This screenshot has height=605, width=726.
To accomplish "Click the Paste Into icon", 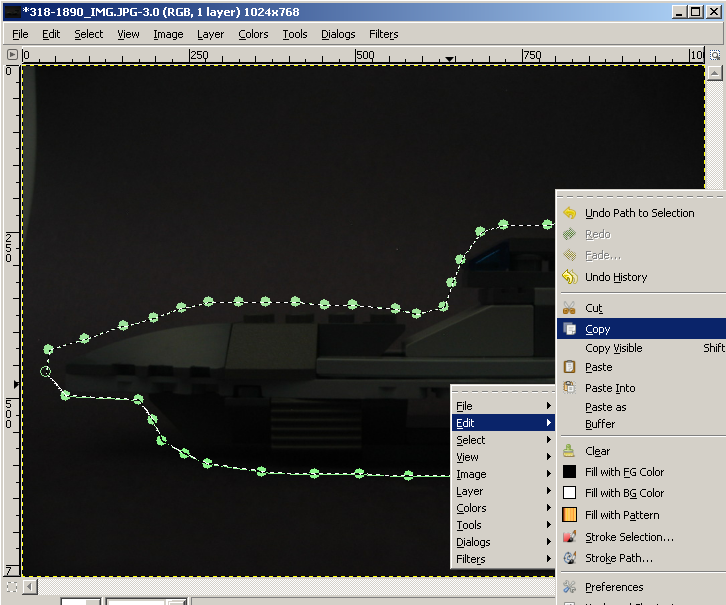I will click(569, 387).
